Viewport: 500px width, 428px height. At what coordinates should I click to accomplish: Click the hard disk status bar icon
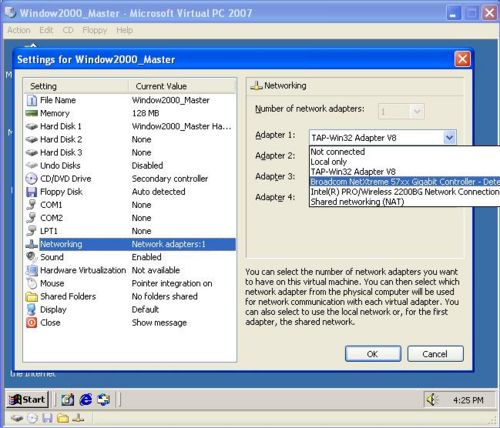pyautogui.click(x=17, y=418)
